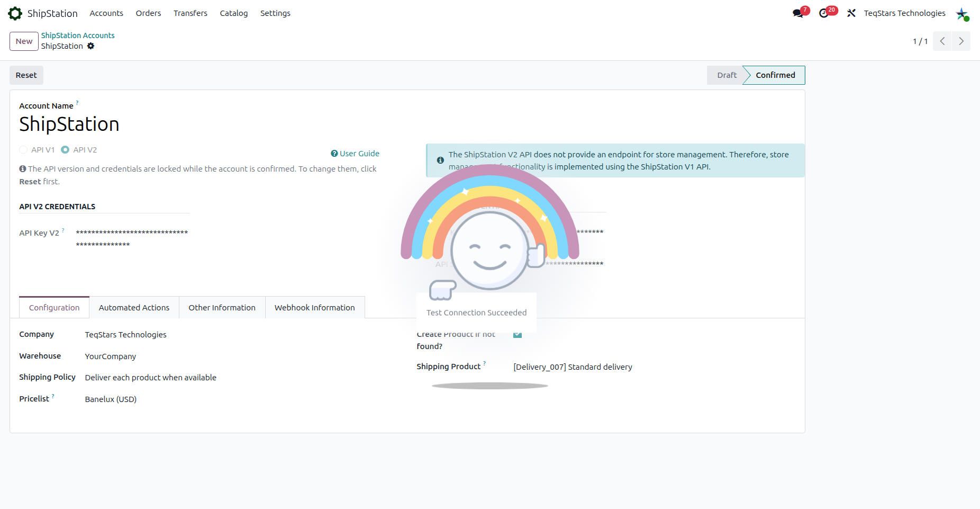
Task: Open the Settings menu
Action: (x=275, y=13)
